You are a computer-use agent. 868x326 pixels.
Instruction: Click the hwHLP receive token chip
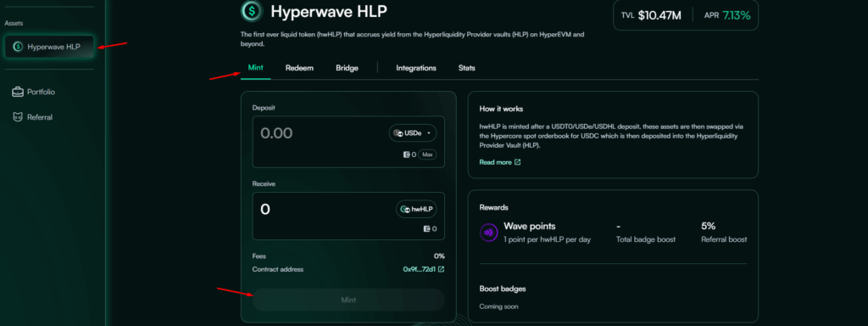415,210
